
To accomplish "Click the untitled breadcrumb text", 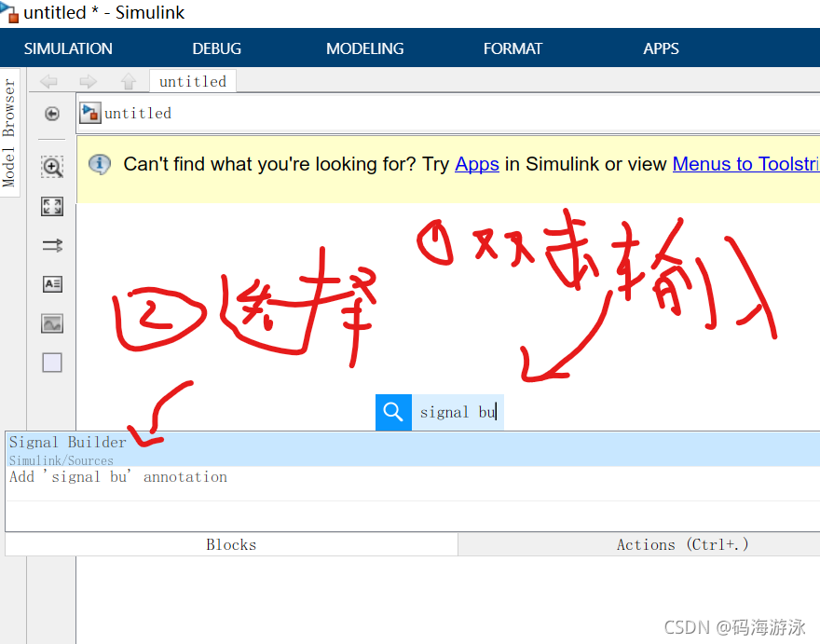I will click(x=138, y=114).
